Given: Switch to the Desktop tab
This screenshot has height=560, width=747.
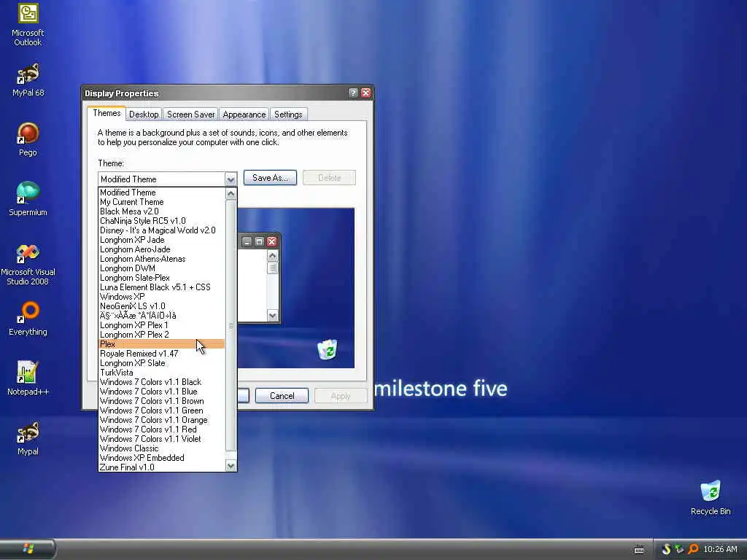Looking at the screenshot, I should pyautogui.click(x=144, y=114).
